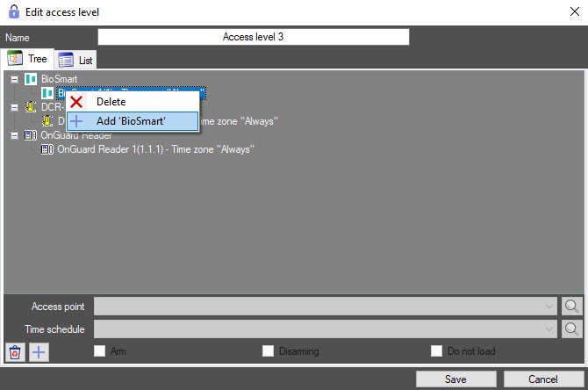Click the plus icon beside Add 'BioSmart'

pyautogui.click(x=76, y=121)
